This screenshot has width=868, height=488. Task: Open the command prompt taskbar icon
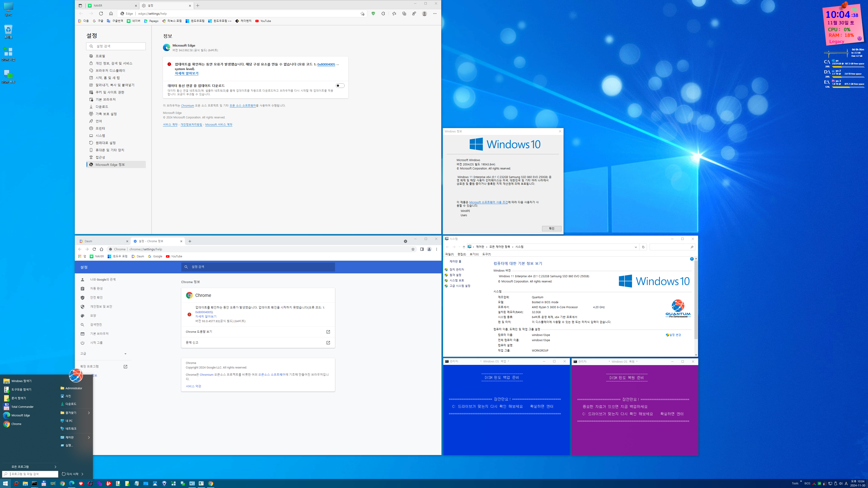coord(34,483)
